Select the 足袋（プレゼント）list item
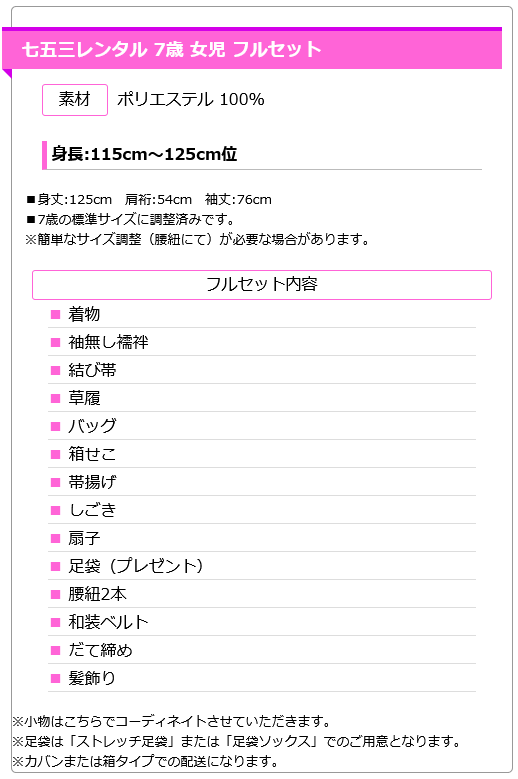Screen dimensions: 518x779 pyautogui.click(x=262, y=566)
